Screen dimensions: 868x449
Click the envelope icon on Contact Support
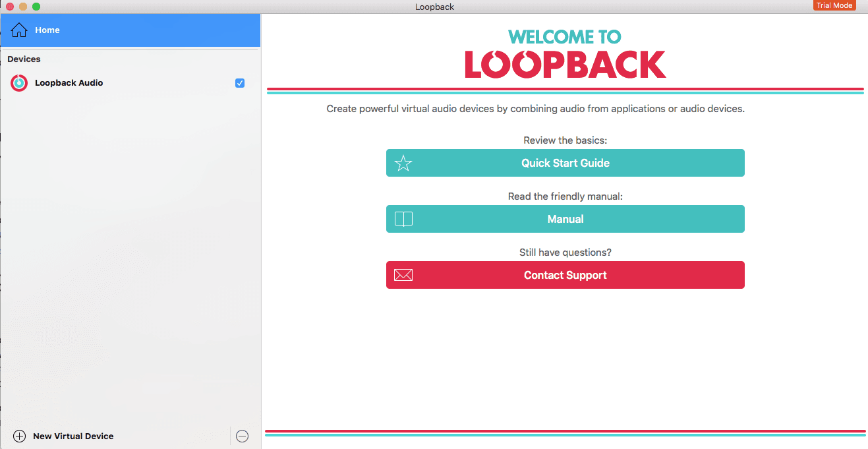coord(403,275)
